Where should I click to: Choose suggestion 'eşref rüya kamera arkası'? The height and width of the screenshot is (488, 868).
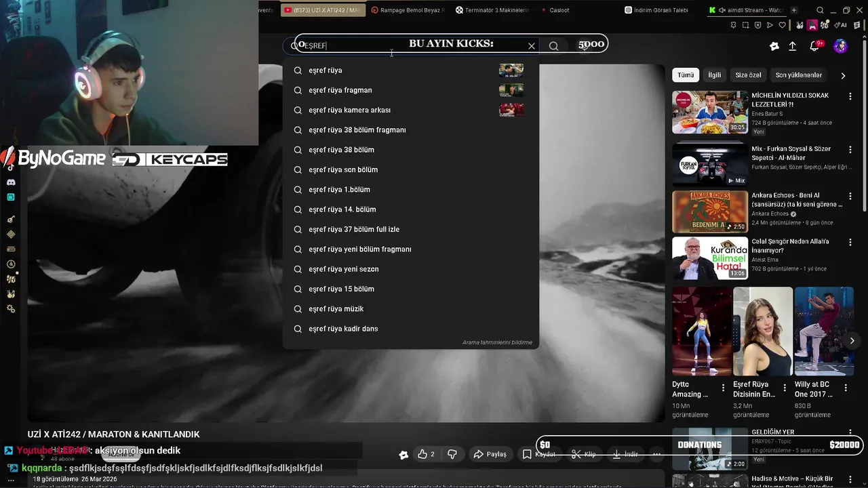(411, 110)
